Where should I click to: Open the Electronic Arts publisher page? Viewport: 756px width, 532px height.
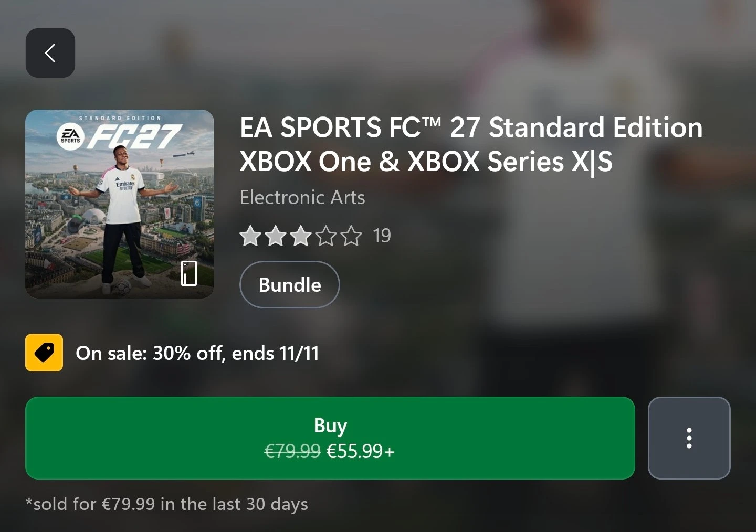(302, 198)
